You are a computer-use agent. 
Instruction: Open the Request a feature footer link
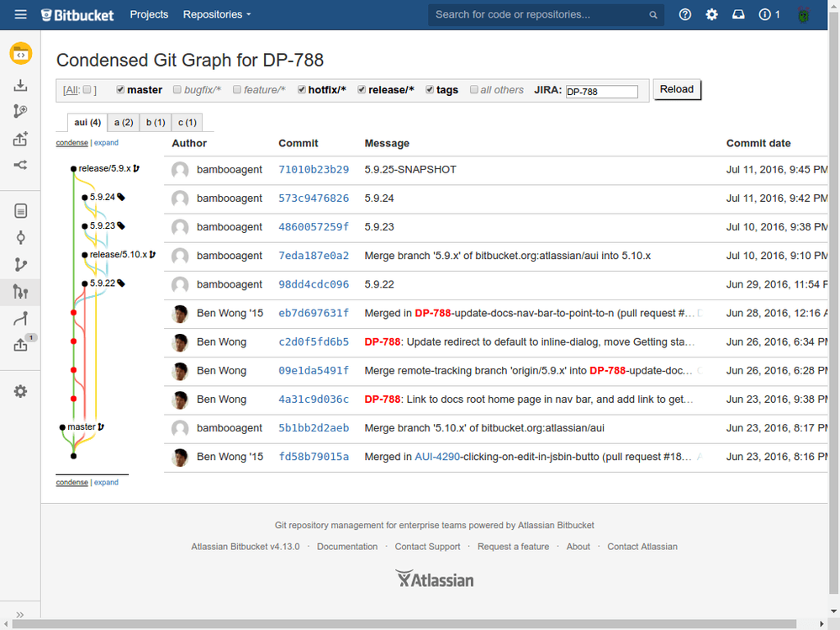513,547
